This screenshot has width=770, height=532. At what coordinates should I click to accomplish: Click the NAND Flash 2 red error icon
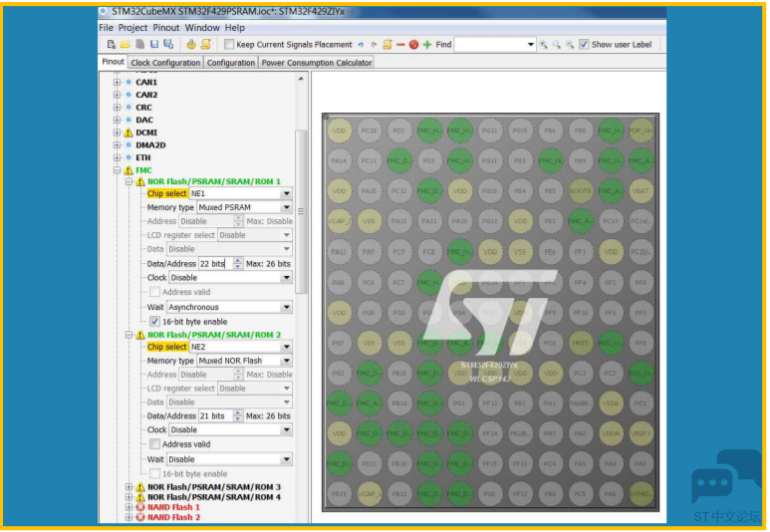(x=140, y=517)
